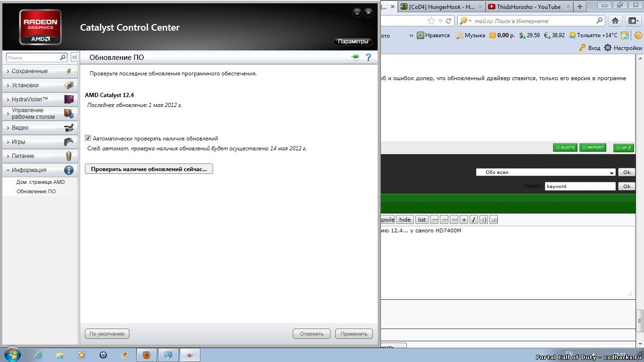Expand the Установки category
Viewport: 644px width, 362px height.
pos(25,85)
